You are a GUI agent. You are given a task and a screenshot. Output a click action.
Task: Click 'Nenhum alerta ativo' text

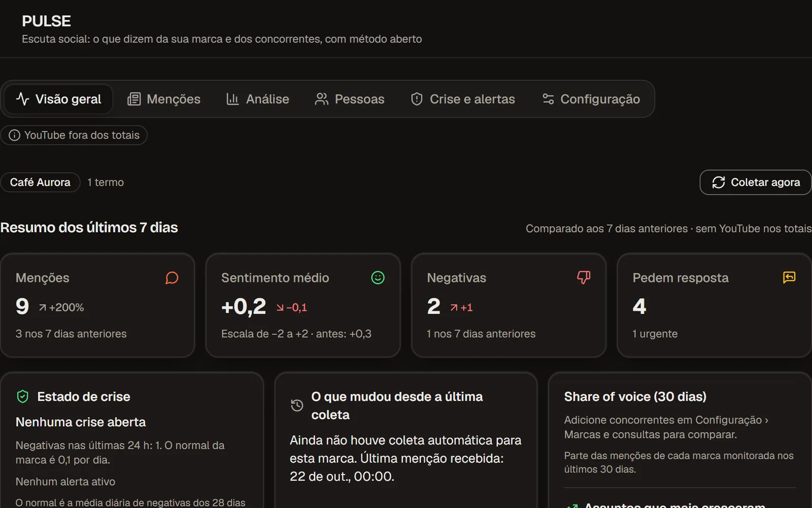tap(65, 482)
